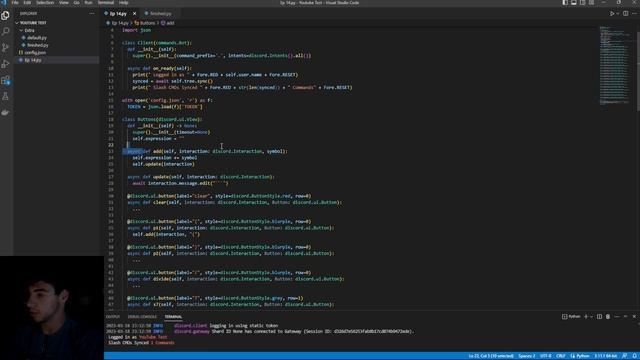Viewport: 640px width, 360px height.
Task: Open the Extensions view
Action: 5,80
